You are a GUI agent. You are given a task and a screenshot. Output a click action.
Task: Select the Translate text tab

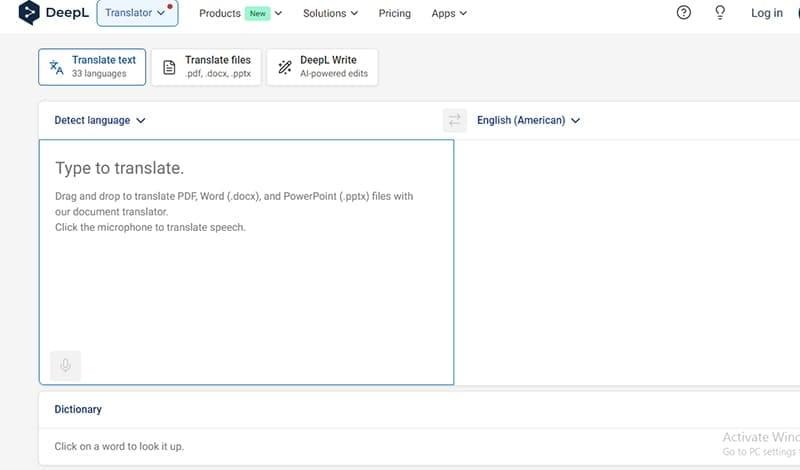92,67
